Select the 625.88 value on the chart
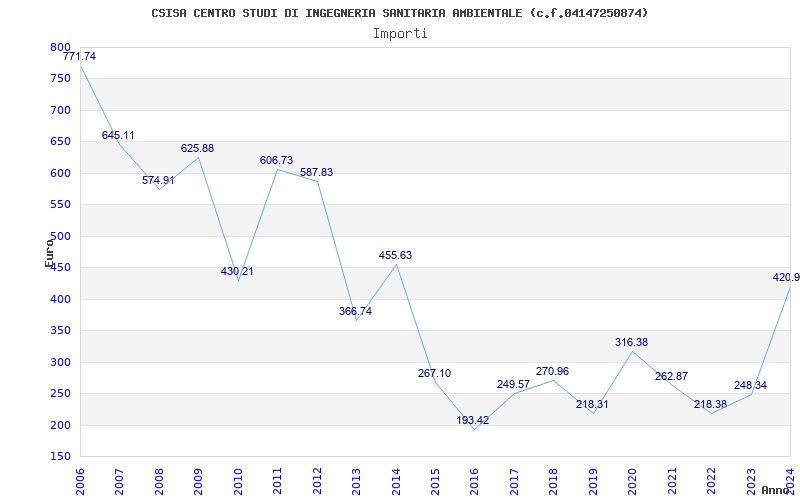Viewport: 800px width, 500px height. click(197, 149)
